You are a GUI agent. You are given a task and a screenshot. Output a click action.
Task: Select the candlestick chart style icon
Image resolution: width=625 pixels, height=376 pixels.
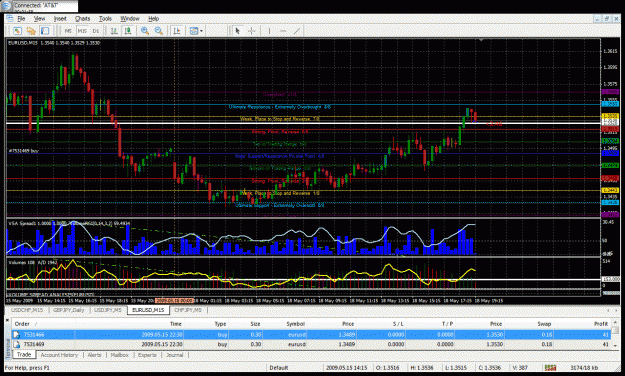click(x=128, y=31)
